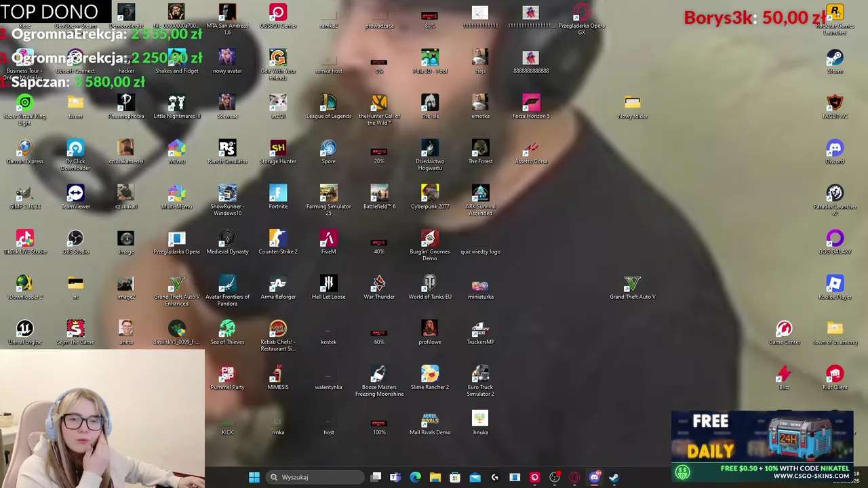Select the Counter-Strike 2 desktop icon

[x=278, y=242]
